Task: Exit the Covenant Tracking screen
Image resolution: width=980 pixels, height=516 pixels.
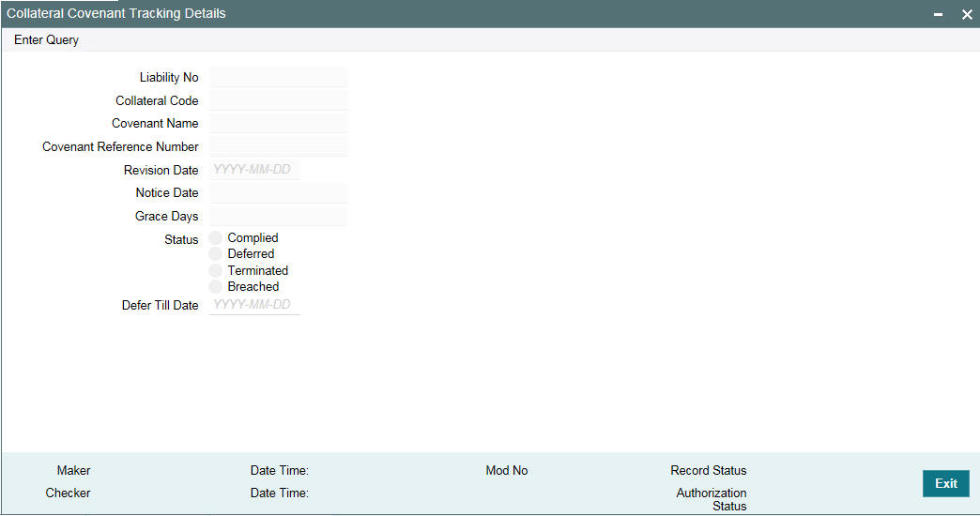Action: click(945, 483)
